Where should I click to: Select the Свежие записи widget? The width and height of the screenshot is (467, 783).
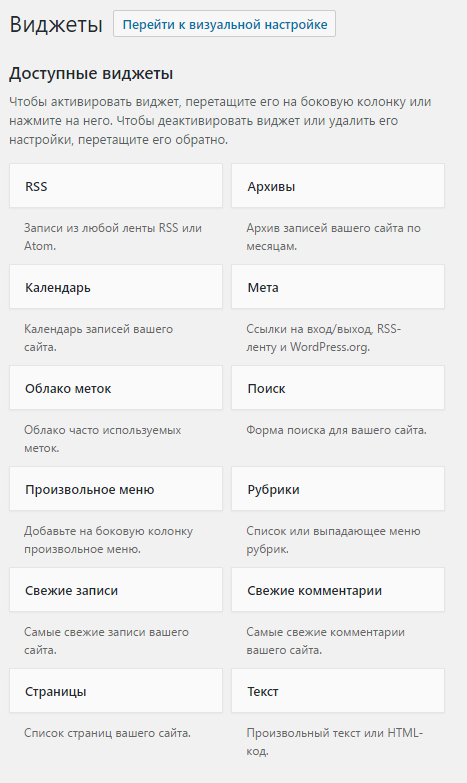pos(116,590)
